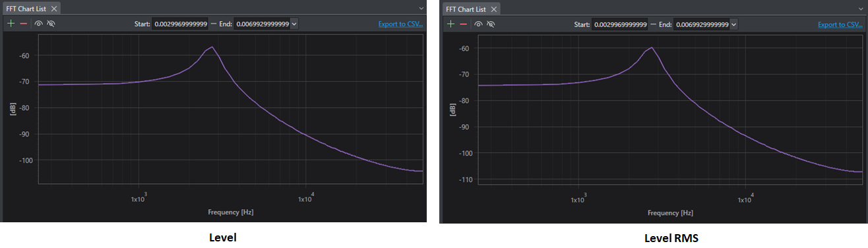Click -100 axis tick in Level chart

26,160
